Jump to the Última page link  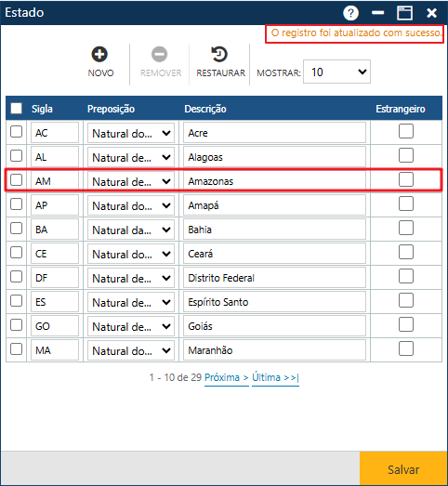[x=275, y=377]
